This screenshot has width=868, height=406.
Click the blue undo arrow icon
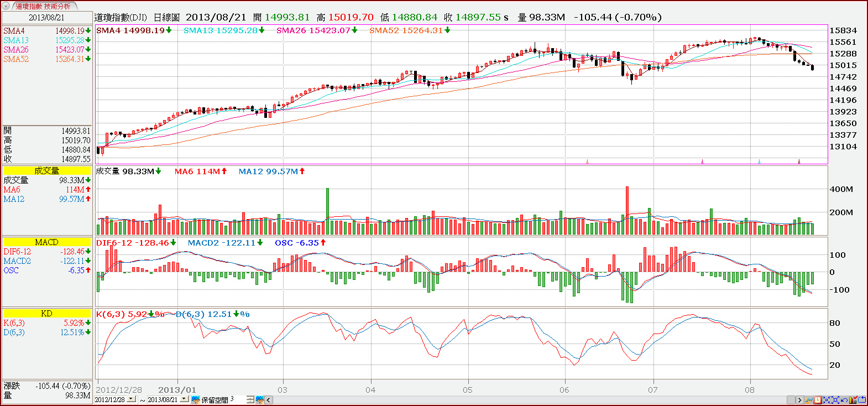[x=844, y=400]
